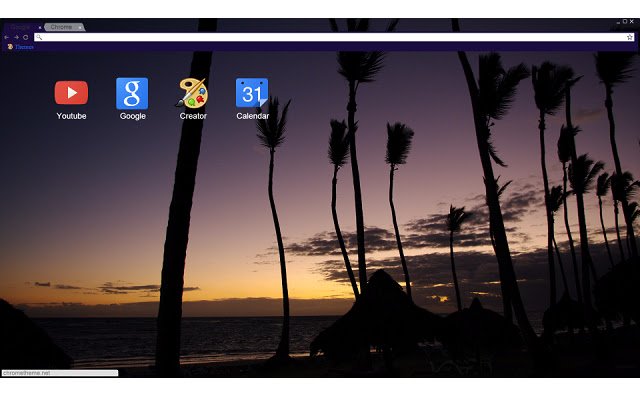Click the Themes bookmark favicon
640x400 pixels.
pyautogui.click(x=10, y=47)
